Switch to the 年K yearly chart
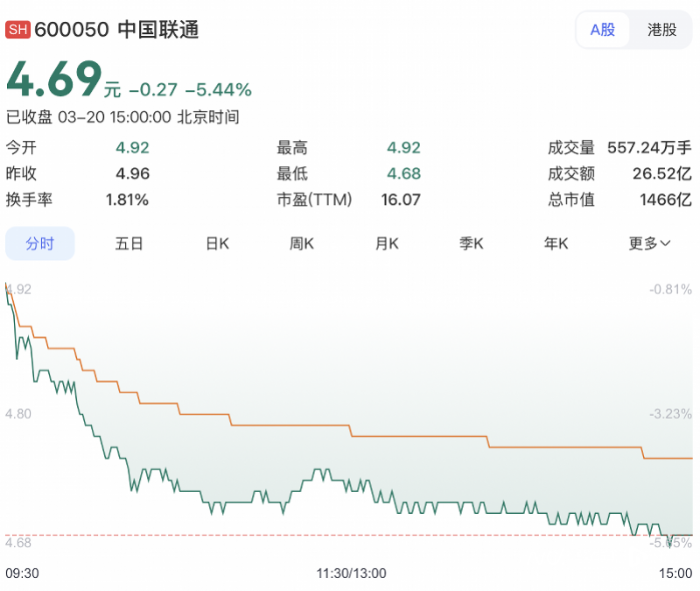This screenshot has width=700, height=591. coord(556,243)
